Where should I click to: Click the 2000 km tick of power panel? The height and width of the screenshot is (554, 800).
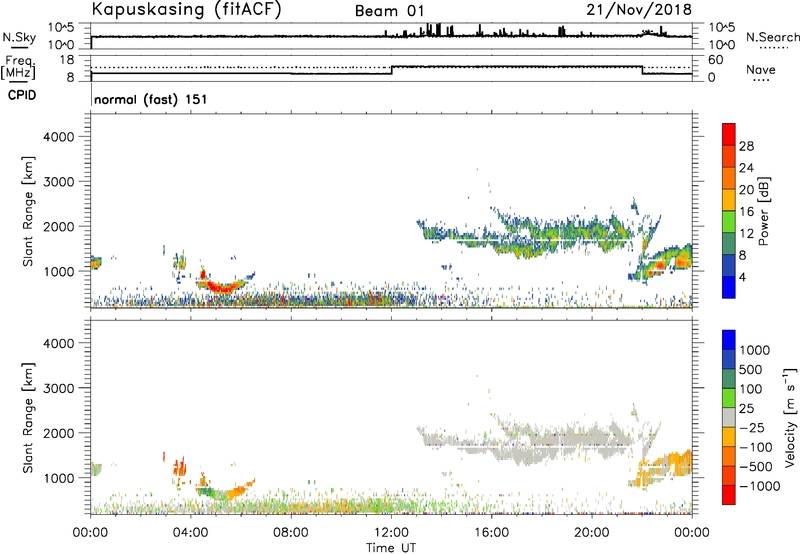pos(59,226)
